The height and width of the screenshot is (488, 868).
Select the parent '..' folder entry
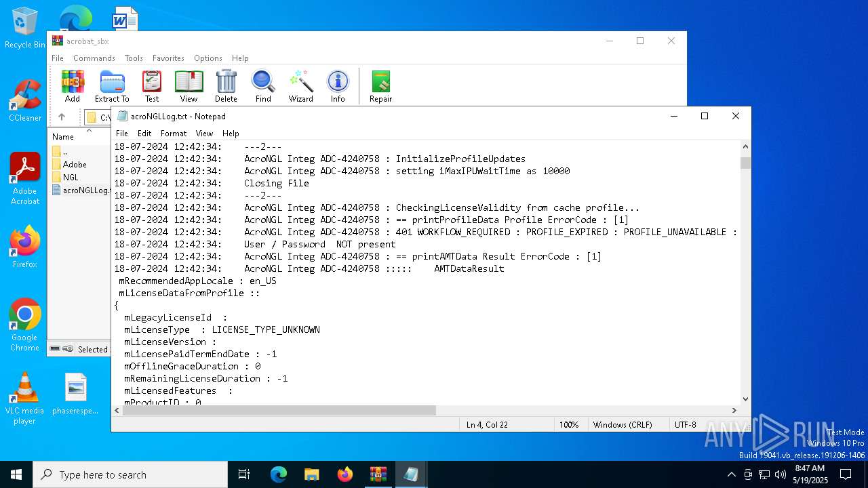(65, 152)
